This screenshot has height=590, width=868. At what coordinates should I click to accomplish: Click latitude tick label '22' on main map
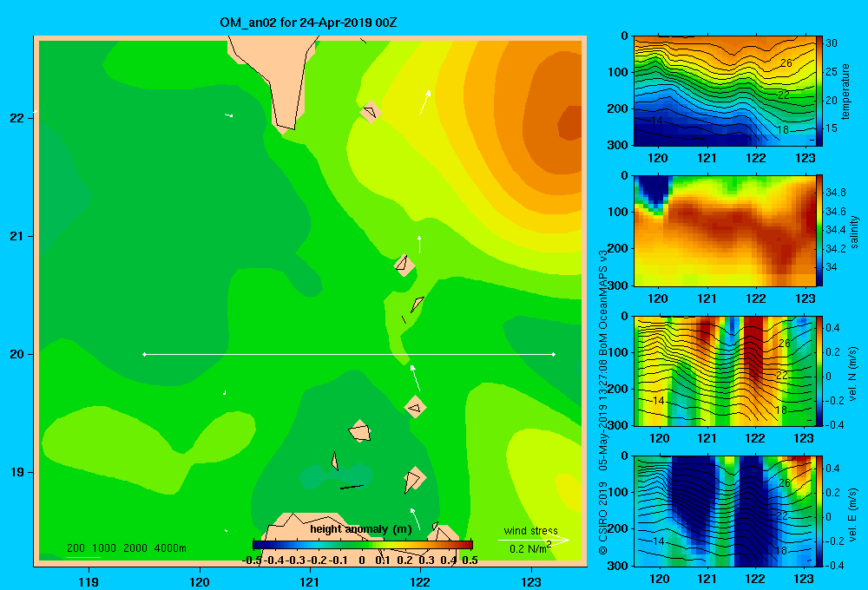pyautogui.click(x=16, y=118)
